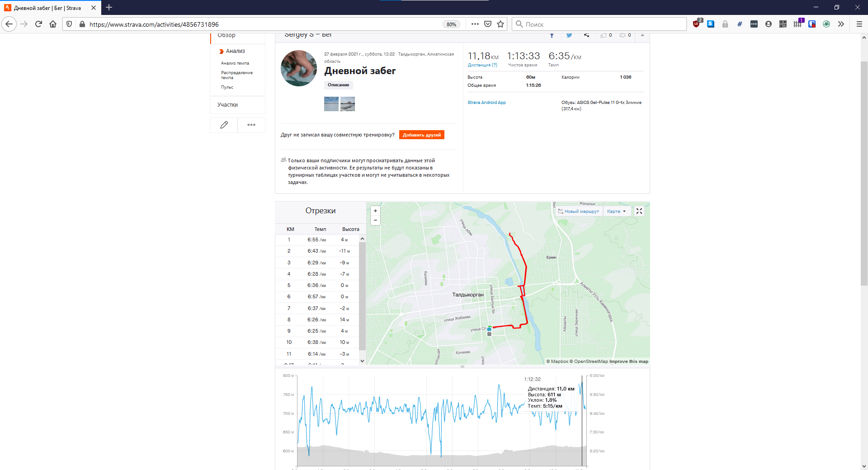Open uBlock Origin extension
This screenshot has height=470, width=868.
(697, 24)
